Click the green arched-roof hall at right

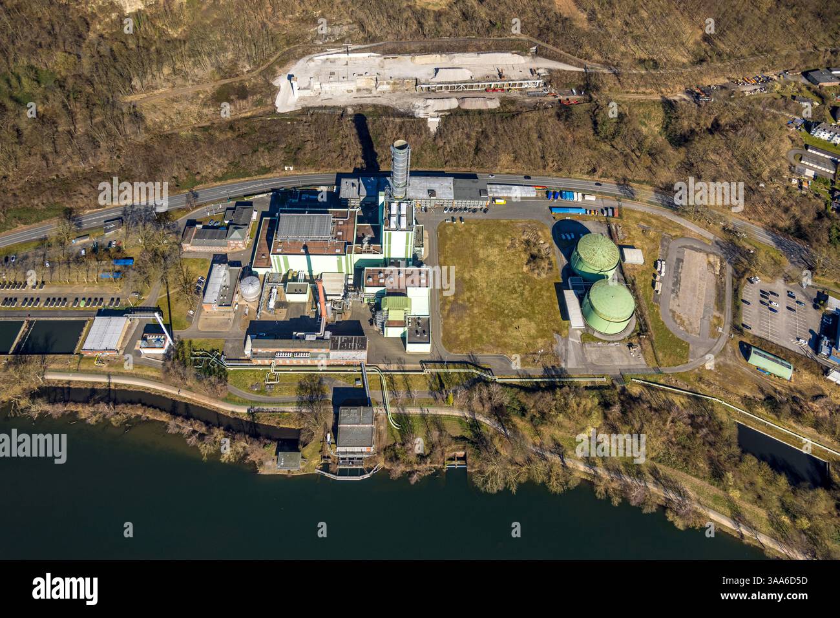click(x=769, y=362)
